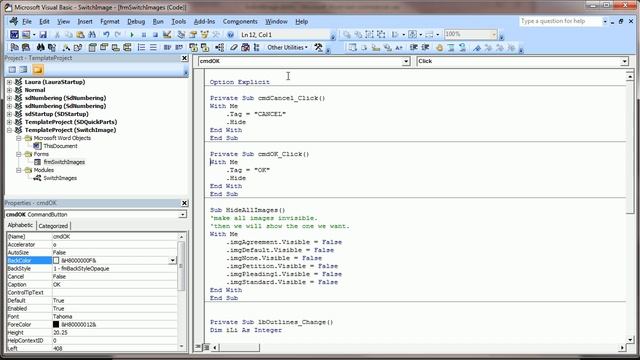This screenshot has width=640, height=360.
Task: Click the blue Help question mark icon
Action: tap(230, 35)
